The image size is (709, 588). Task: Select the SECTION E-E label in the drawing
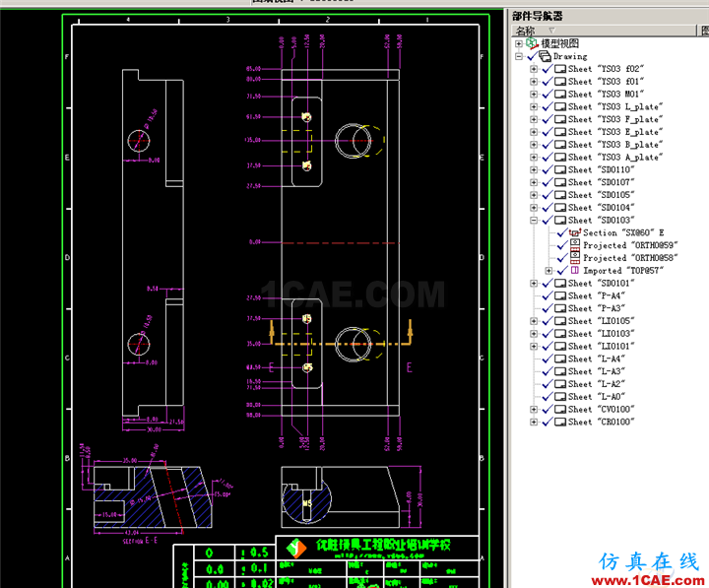click(x=140, y=540)
